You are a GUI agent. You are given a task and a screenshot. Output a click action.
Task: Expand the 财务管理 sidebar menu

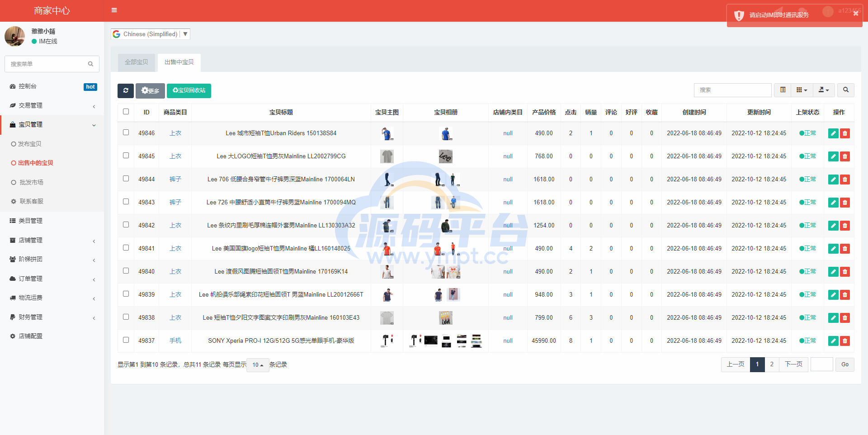pyautogui.click(x=52, y=317)
